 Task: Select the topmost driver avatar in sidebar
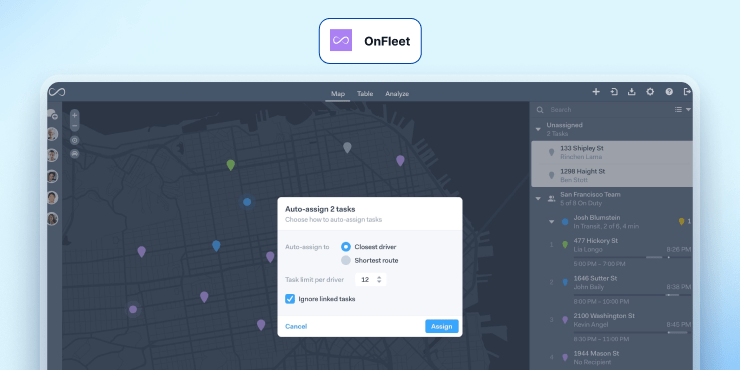click(x=52, y=134)
